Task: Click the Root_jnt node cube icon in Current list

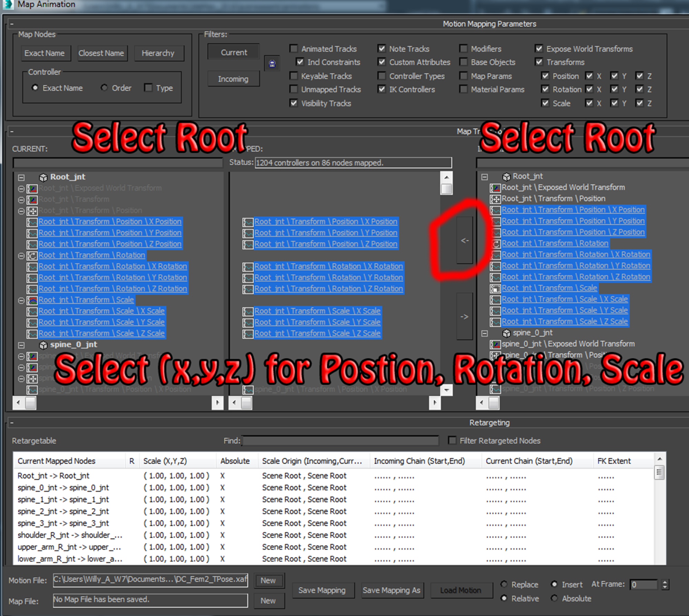Action: [x=43, y=177]
